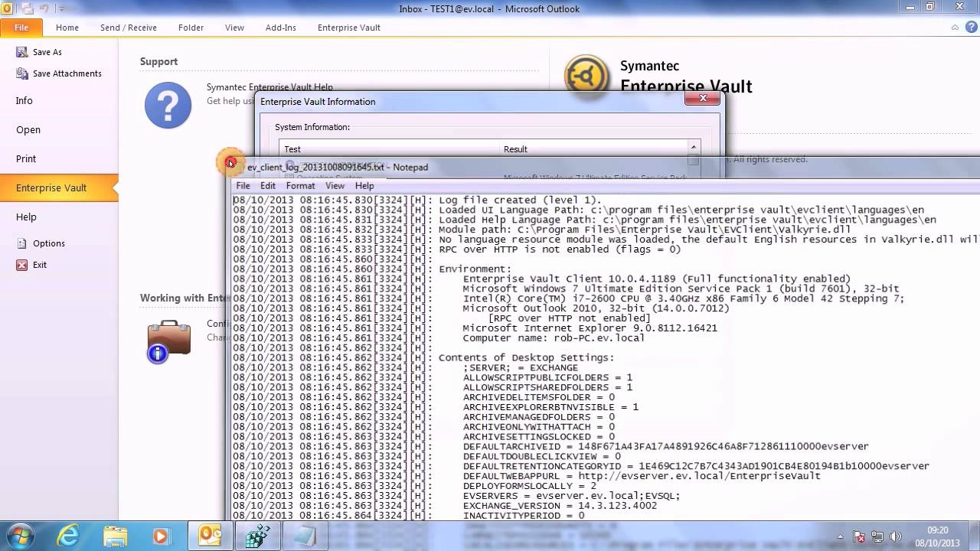Open the File backstage tab

pos(21,28)
